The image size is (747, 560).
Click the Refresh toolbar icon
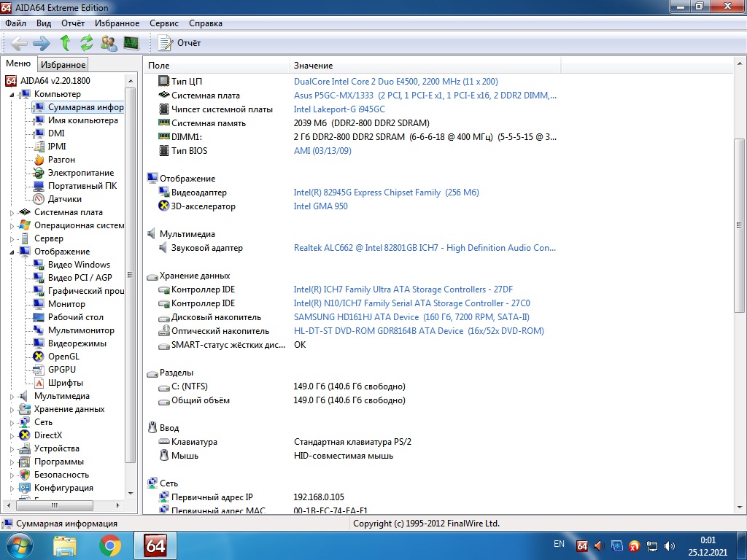tap(87, 43)
